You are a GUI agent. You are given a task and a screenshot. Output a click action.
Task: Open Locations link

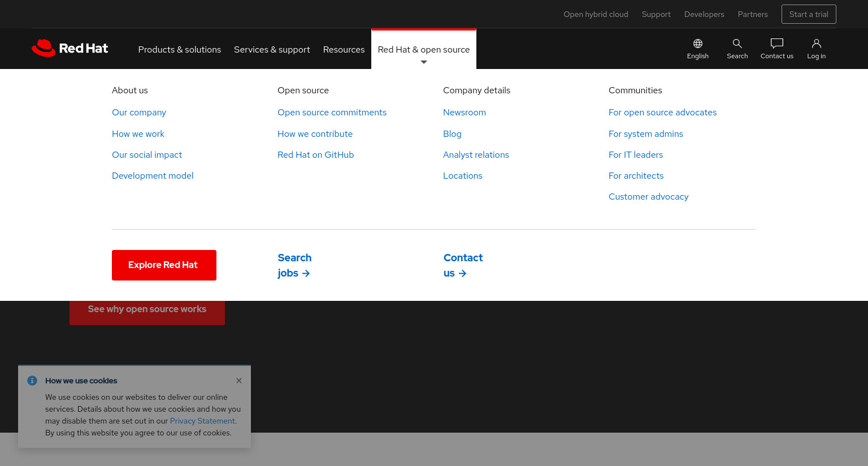pyautogui.click(x=463, y=176)
